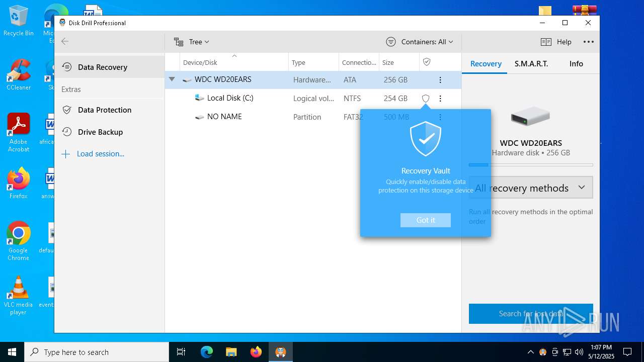Image resolution: width=644 pixels, height=362 pixels.
Task: Select the CCleaner desktop shortcut
Action: point(19,74)
